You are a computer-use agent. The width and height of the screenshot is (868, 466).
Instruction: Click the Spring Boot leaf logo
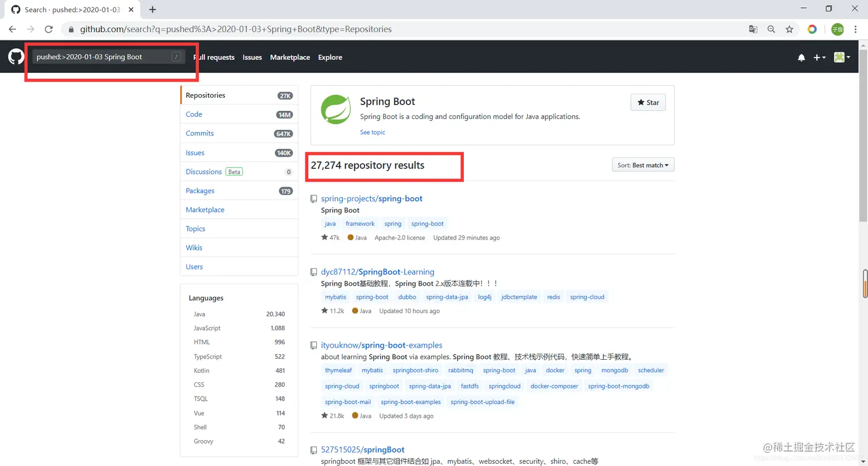coord(336,109)
